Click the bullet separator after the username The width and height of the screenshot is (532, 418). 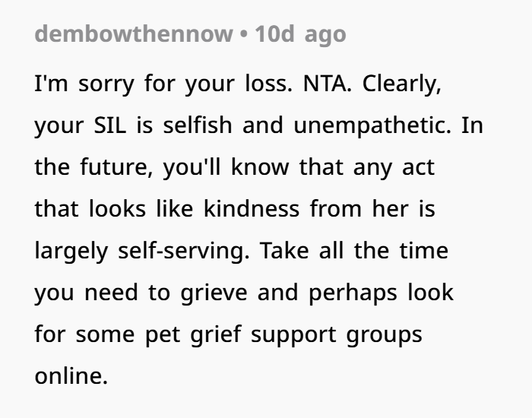pos(244,34)
